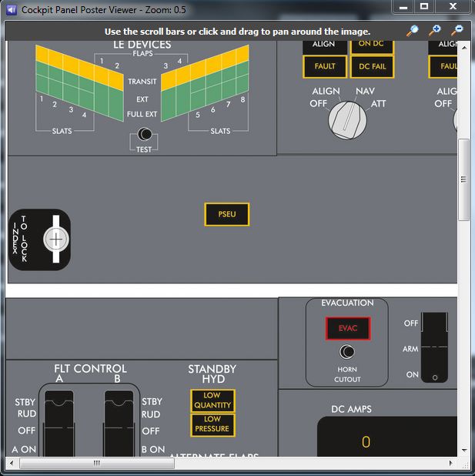The image size is (475, 476).
Task: Click the TRANSIT label
Action: (142, 82)
